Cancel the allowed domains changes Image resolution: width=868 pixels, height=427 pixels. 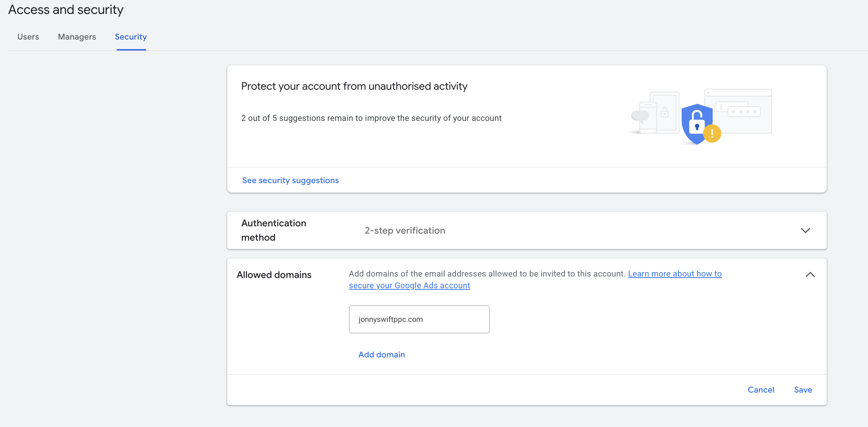pyautogui.click(x=761, y=390)
